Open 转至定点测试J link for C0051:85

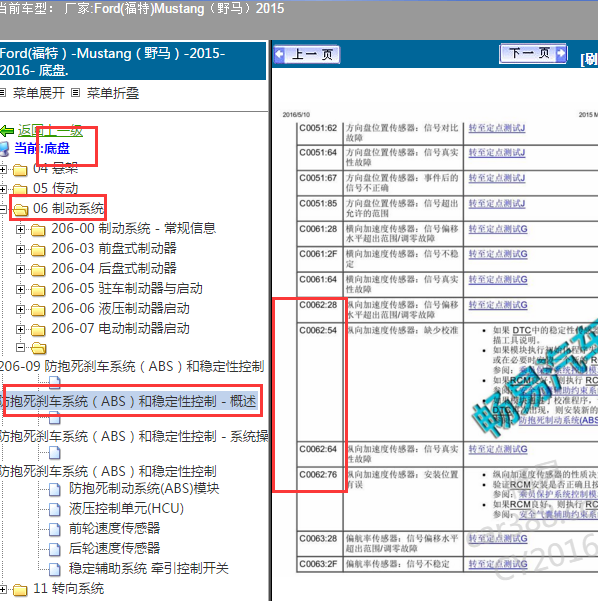point(497,204)
